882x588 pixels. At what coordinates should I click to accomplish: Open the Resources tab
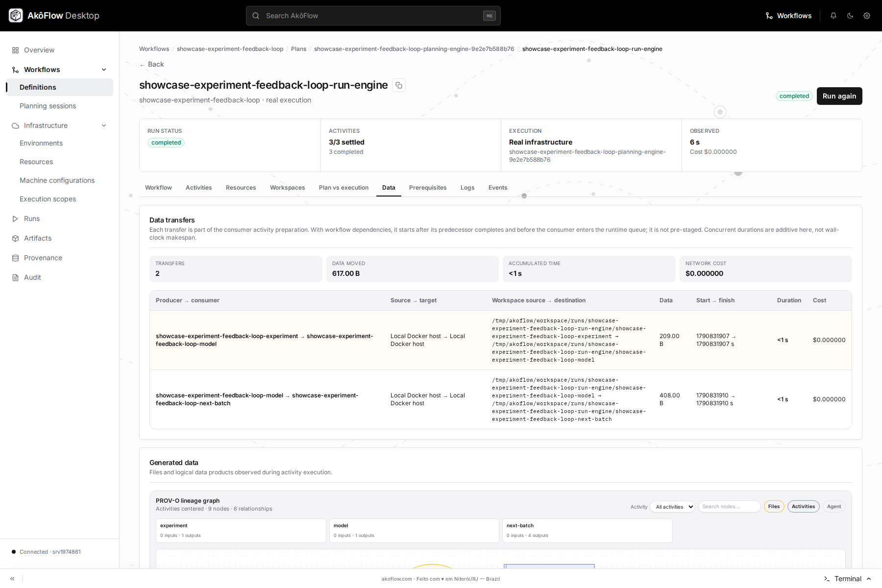241,188
